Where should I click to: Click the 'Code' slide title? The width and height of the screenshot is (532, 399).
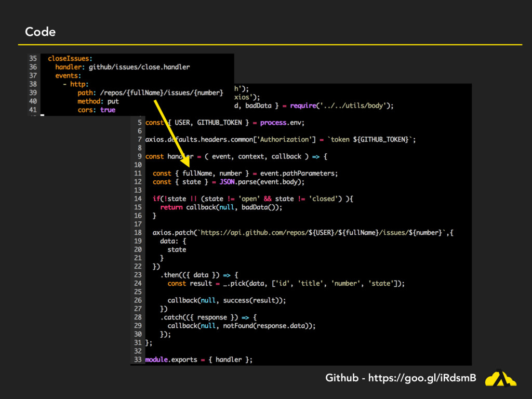pyautogui.click(x=40, y=32)
